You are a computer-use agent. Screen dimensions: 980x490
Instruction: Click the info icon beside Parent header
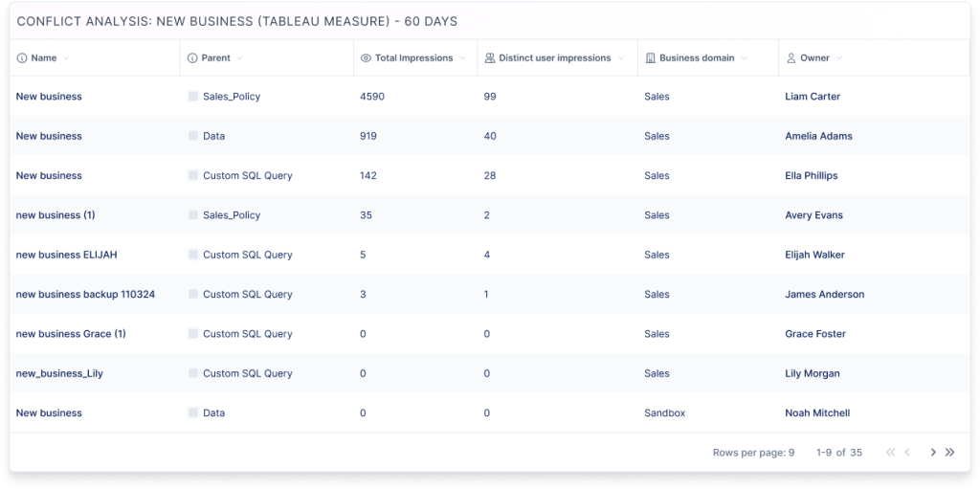[192, 58]
